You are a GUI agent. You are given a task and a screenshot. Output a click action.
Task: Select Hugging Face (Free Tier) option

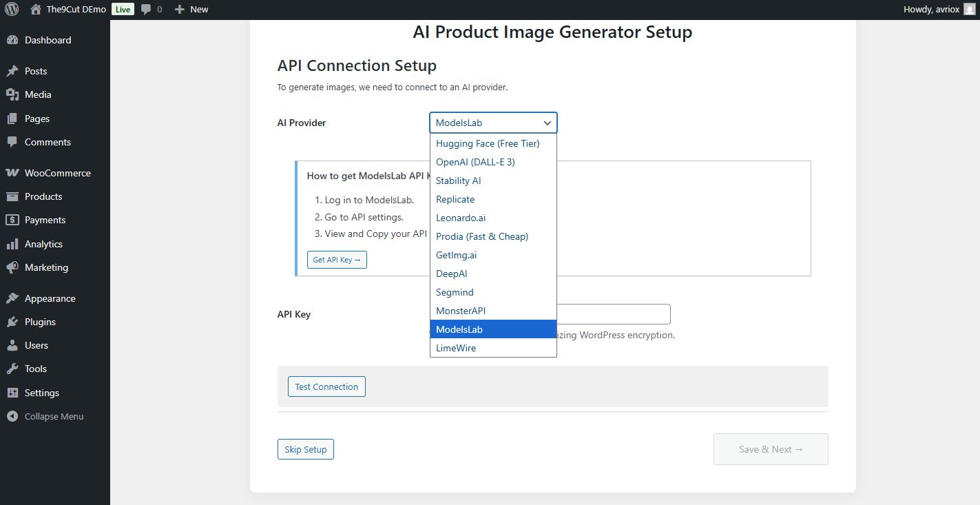click(488, 143)
